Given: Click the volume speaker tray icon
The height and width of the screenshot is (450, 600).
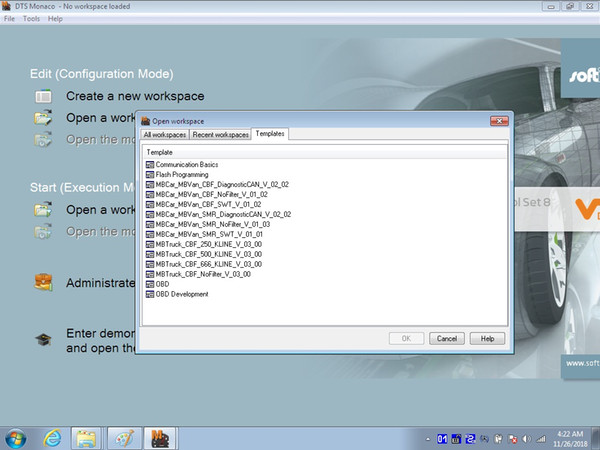Looking at the screenshot, I should pos(527,439).
